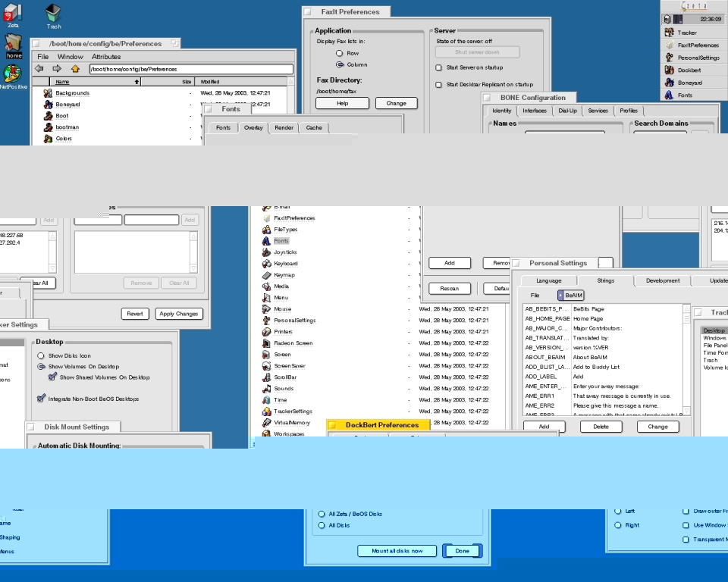This screenshot has width=728, height=582.
Task: Click Mount all disks now
Action: pyautogui.click(x=397, y=551)
